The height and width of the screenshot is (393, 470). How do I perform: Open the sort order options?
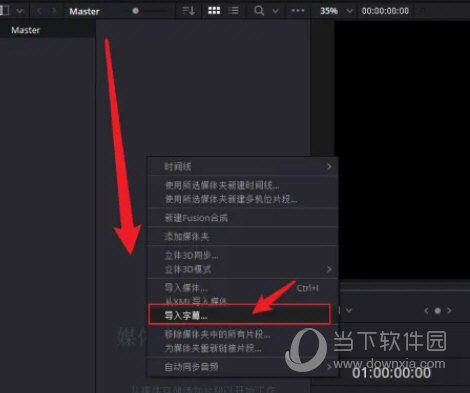click(189, 11)
